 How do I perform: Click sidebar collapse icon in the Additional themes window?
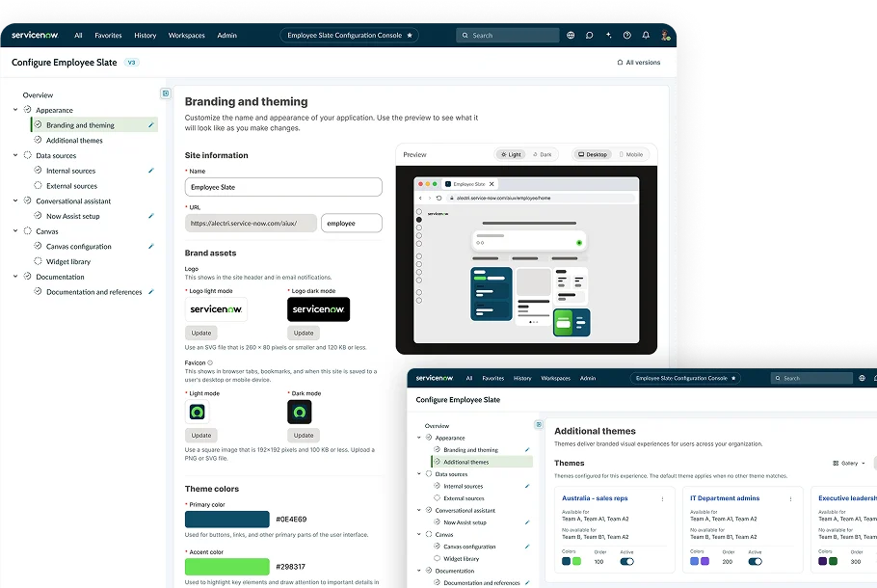(x=539, y=425)
